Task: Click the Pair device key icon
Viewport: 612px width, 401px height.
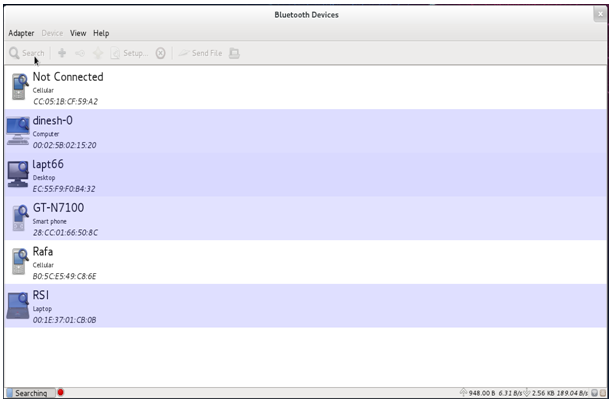Action: [x=80, y=52]
